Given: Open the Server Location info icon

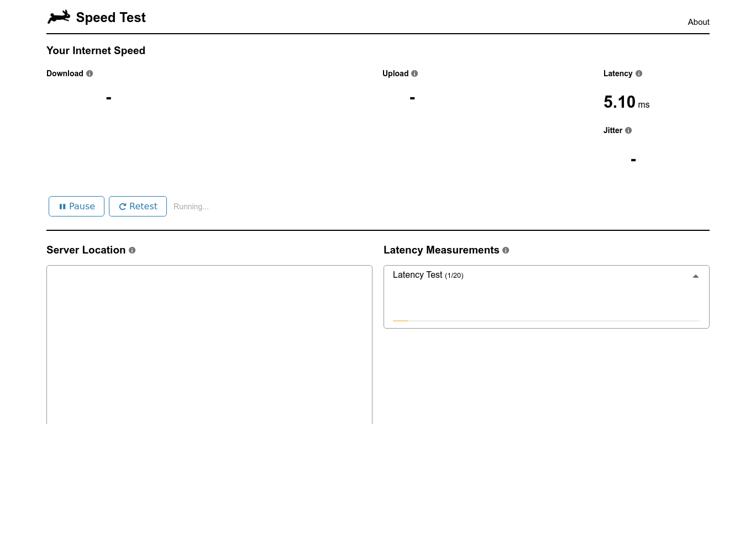Looking at the screenshot, I should pyautogui.click(x=132, y=250).
